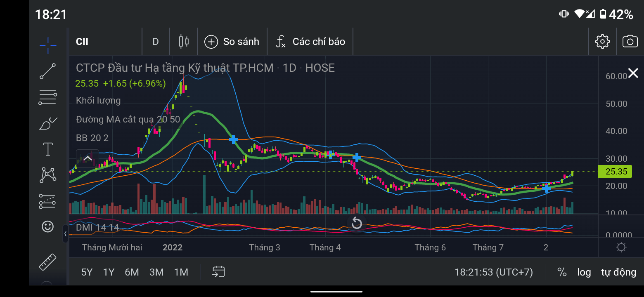Select the DMI 14 14 indicator label
This screenshot has height=297, width=644.
(x=97, y=227)
